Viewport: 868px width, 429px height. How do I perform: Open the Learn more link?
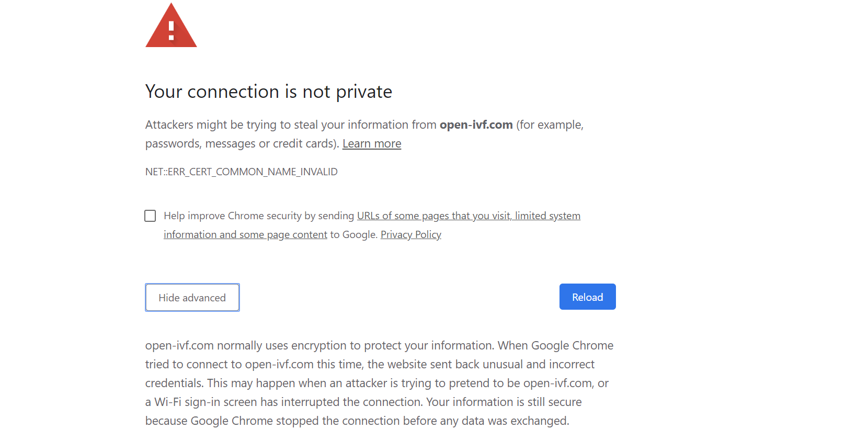(372, 144)
